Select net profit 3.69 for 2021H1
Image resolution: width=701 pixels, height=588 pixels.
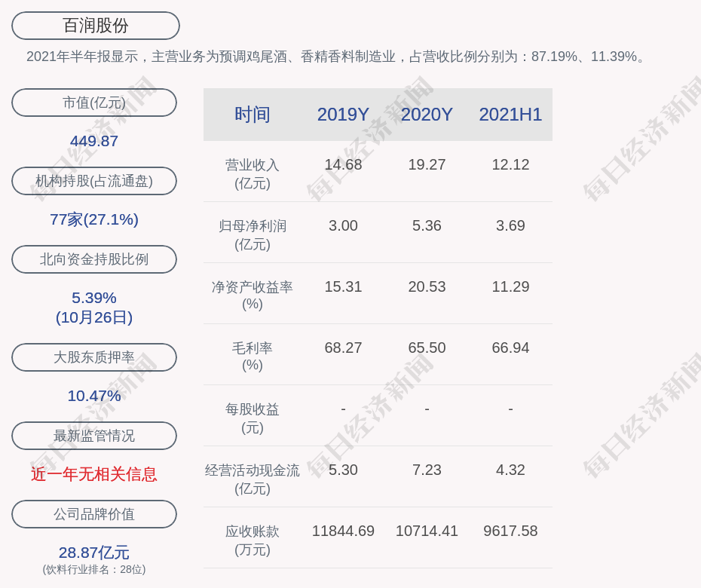click(x=510, y=225)
